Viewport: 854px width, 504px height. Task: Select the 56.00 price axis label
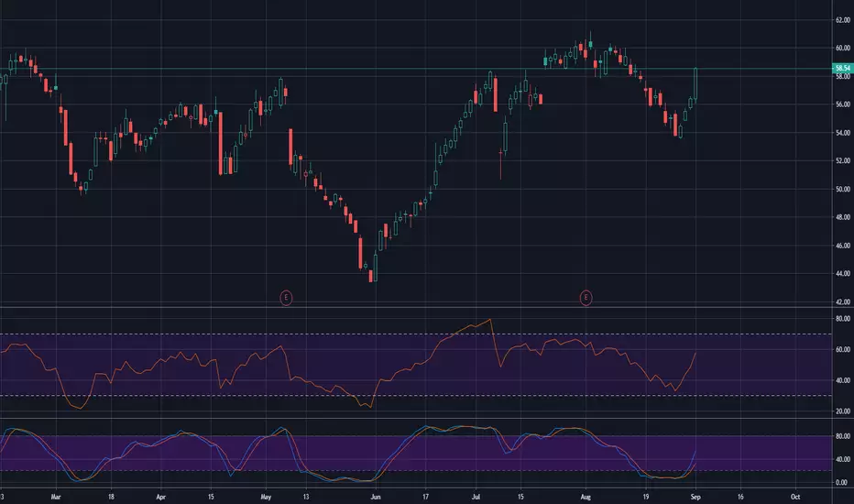tap(843, 104)
